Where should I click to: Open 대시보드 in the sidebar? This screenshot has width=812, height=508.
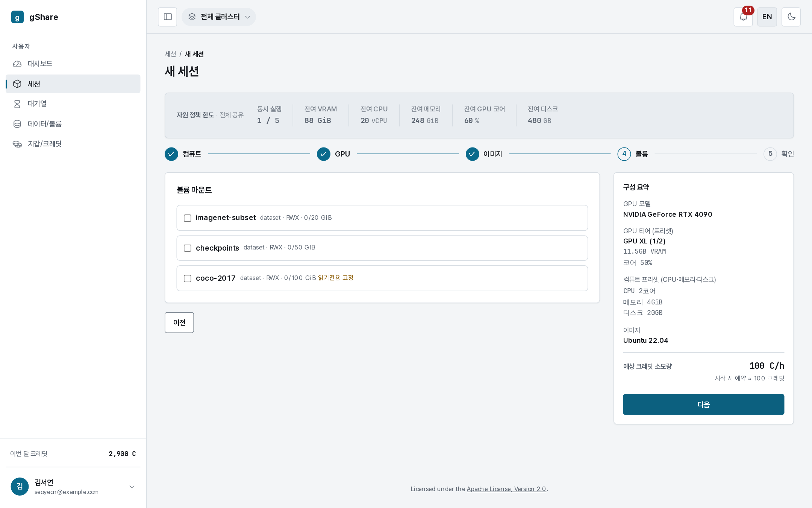(x=73, y=64)
